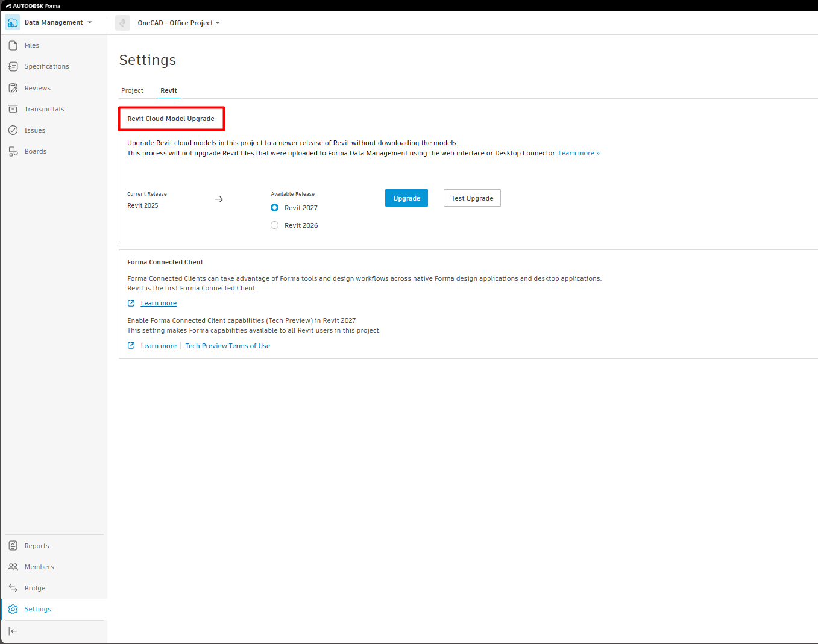Open the OneCAD - Office Project dropdown
The width and height of the screenshot is (818, 644).
click(x=178, y=23)
